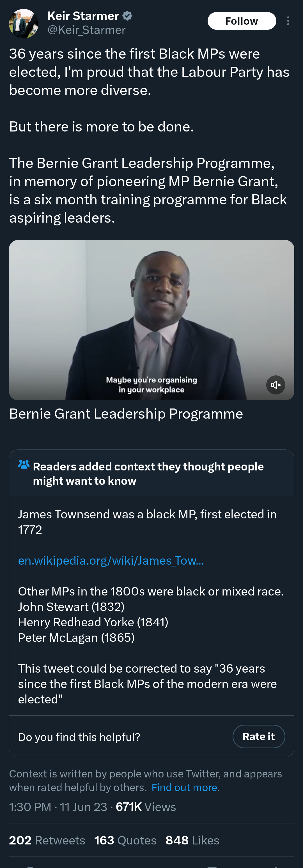
Task: Open Keir Starmer's profile picture
Action: (x=24, y=24)
